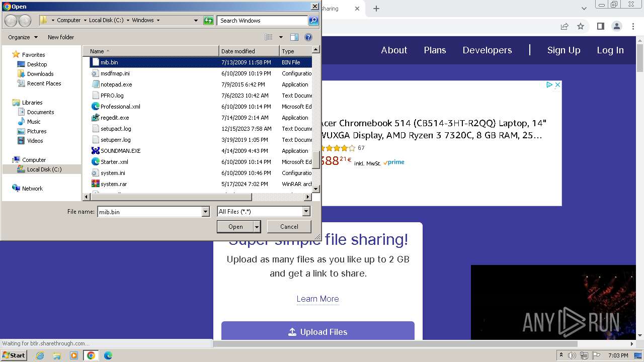Click Sign Up in site navigation
This screenshot has width=644, height=362.
point(563,50)
